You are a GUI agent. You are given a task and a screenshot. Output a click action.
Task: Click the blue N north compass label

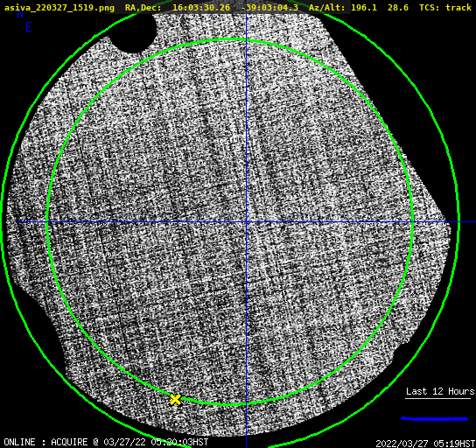tap(20, 14)
